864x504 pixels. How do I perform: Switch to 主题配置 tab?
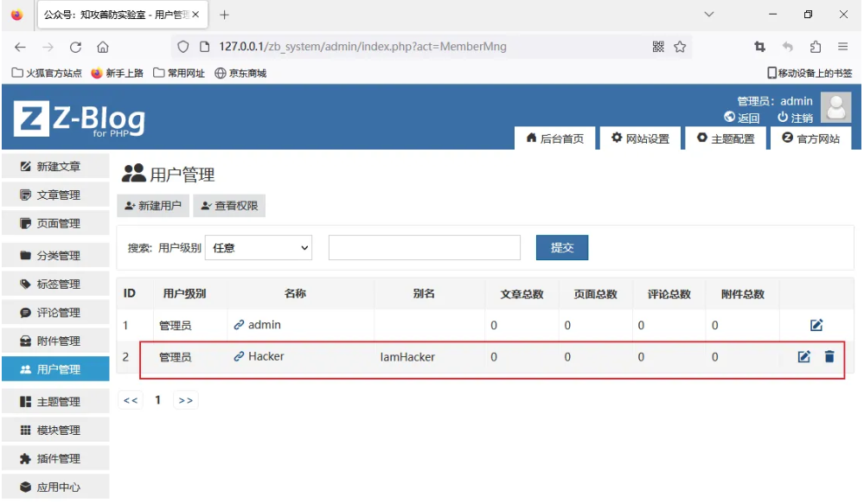click(x=726, y=138)
